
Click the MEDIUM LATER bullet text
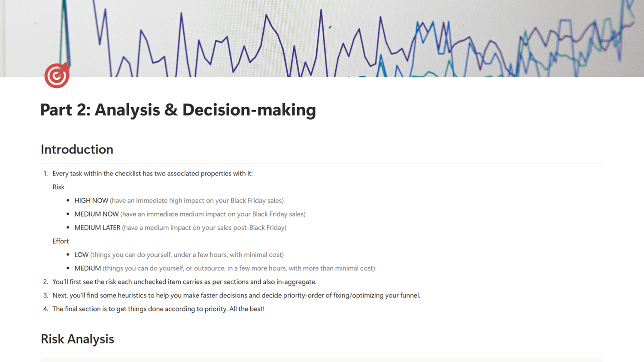coord(180,227)
